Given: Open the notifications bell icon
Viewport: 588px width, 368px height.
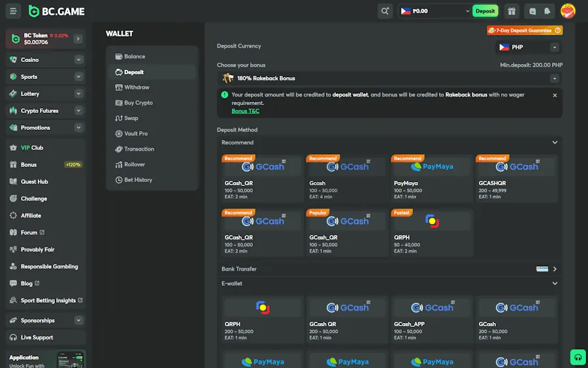Looking at the screenshot, I should [547, 11].
